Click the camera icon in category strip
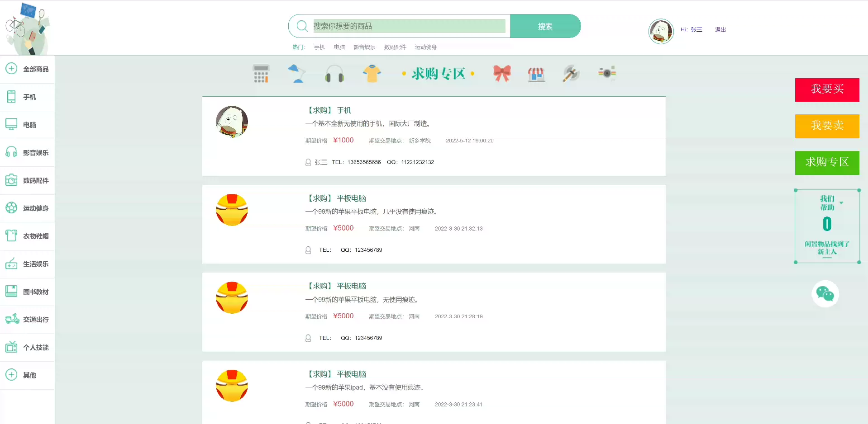Screen dimensions: 868x424 point(607,73)
